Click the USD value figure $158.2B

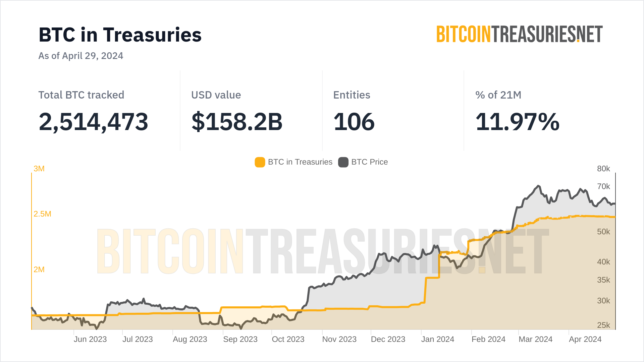click(x=237, y=122)
